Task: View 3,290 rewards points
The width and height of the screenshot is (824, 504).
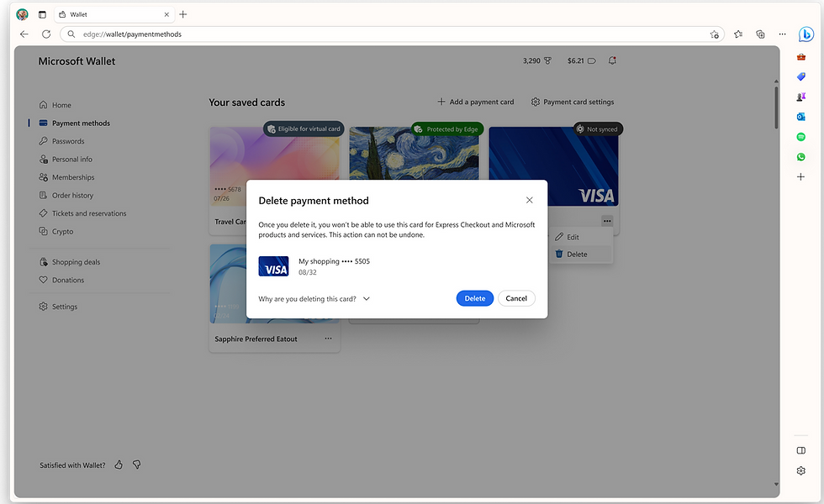Action: point(537,60)
